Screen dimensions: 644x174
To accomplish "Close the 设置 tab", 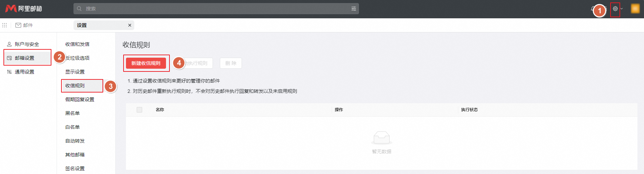I will [x=130, y=25].
